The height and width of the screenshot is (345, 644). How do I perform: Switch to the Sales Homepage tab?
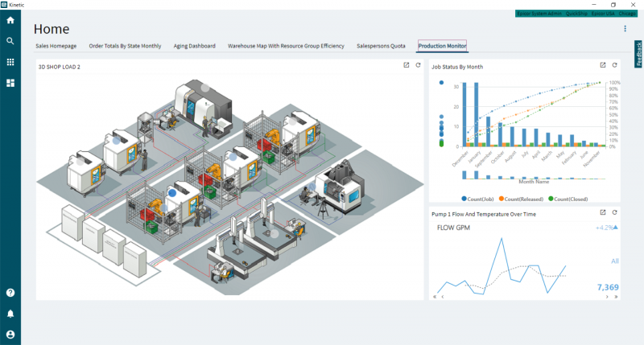coord(56,46)
